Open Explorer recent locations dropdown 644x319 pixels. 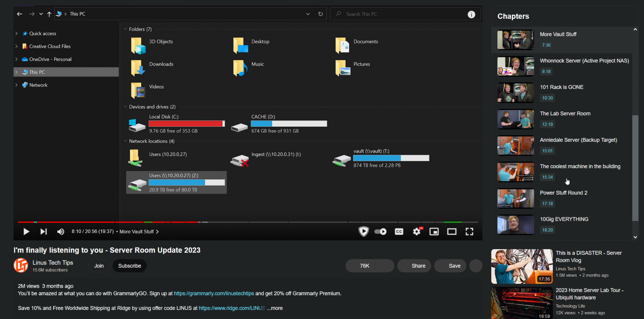[41, 14]
